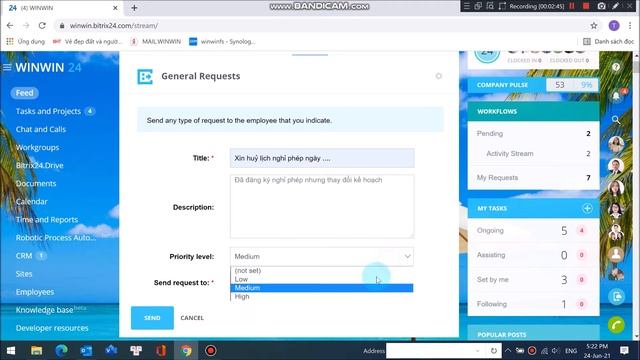Click the help question mark icon
The width and height of the screenshot is (640, 360).
616,67
